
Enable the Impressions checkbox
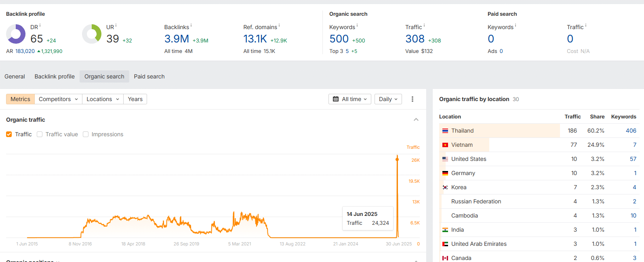click(x=86, y=134)
